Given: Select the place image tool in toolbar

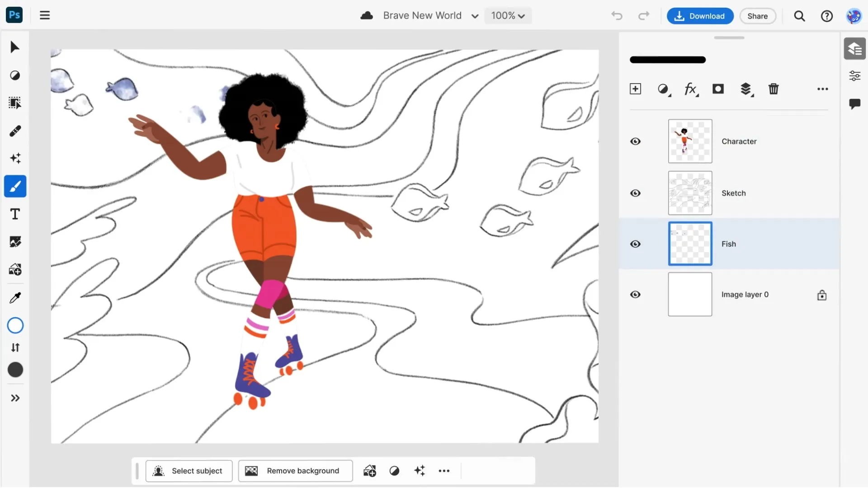Looking at the screenshot, I should click(15, 270).
